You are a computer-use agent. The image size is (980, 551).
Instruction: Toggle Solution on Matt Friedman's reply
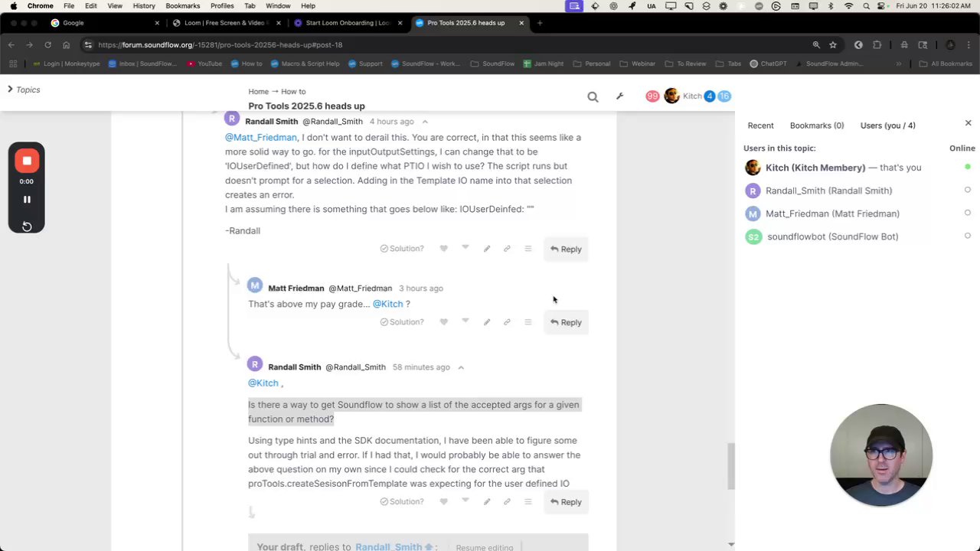(402, 322)
